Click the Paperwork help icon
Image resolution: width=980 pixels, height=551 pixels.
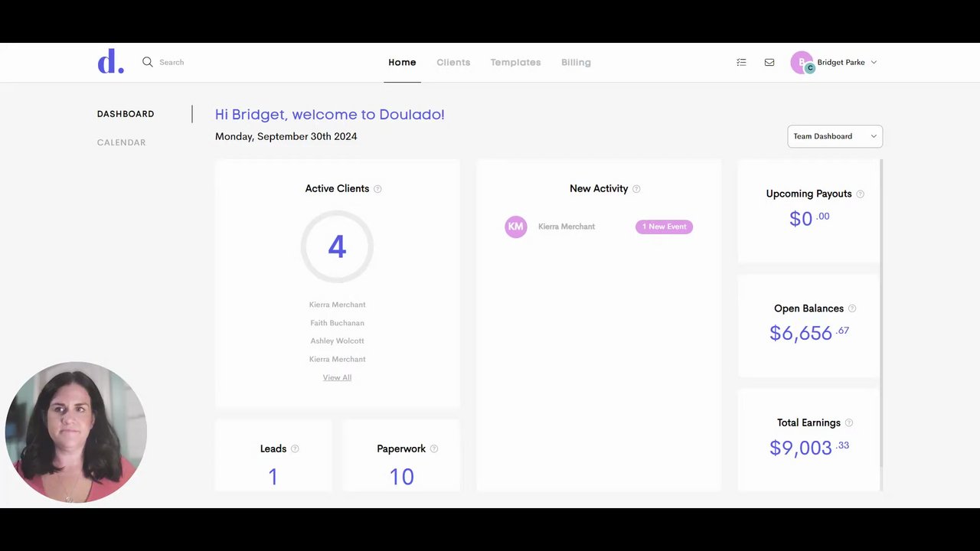pos(434,449)
